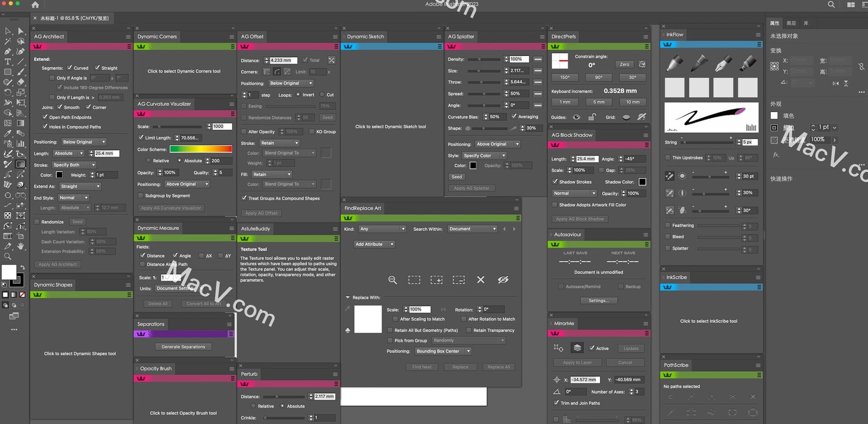
Task: Select the Selection (arrow) tool
Action: pos(8,31)
